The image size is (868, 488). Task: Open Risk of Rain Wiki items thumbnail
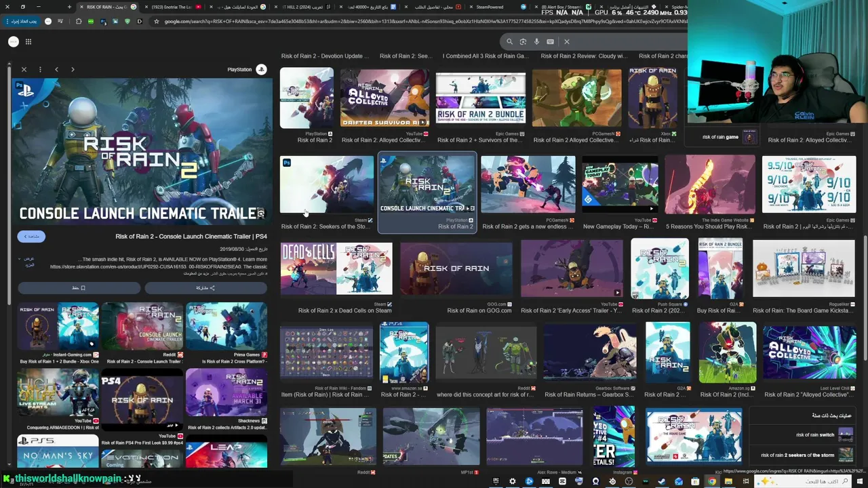pos(327,352)
